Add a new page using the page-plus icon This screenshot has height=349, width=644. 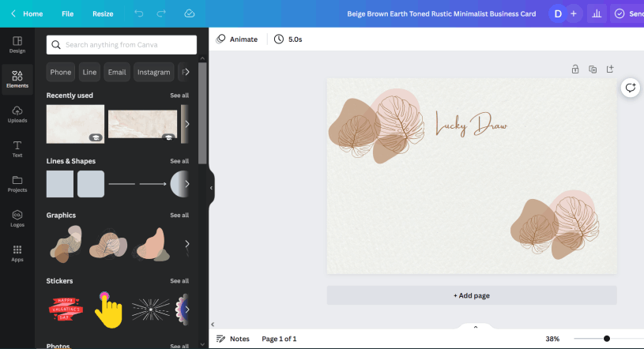(x=610, y=69)
